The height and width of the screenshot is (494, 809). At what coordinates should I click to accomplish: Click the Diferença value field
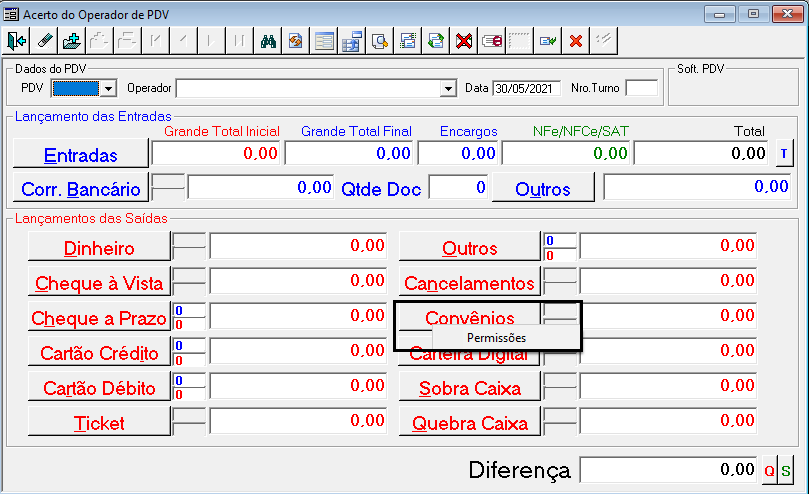pos(668,470)
